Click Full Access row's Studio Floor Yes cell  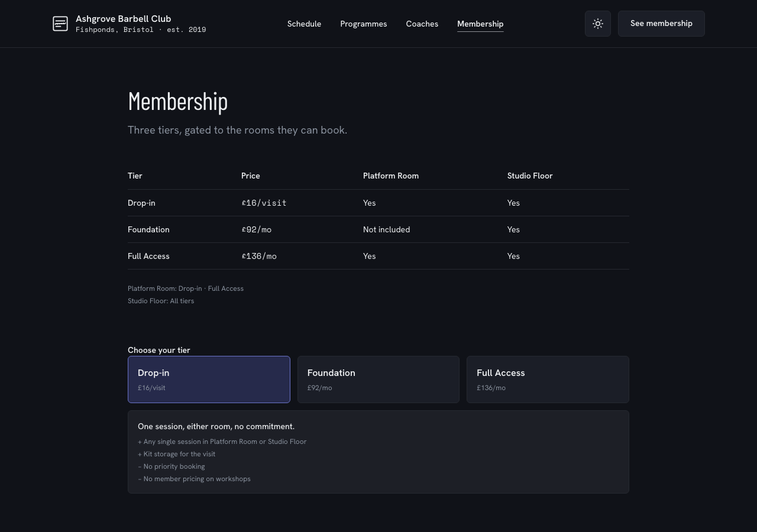[513, 256]
